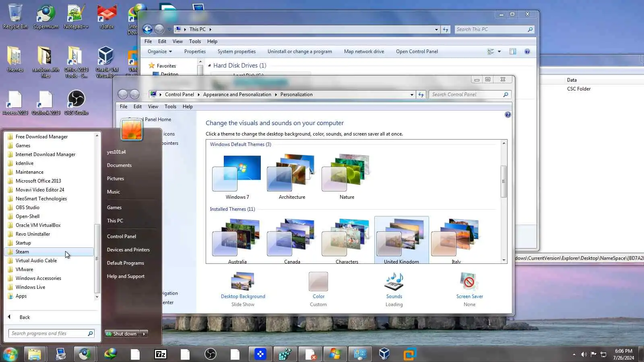Expand the Control Panel address bar dropdown
The height and width of the screenshot is (362, 644).
412,95
